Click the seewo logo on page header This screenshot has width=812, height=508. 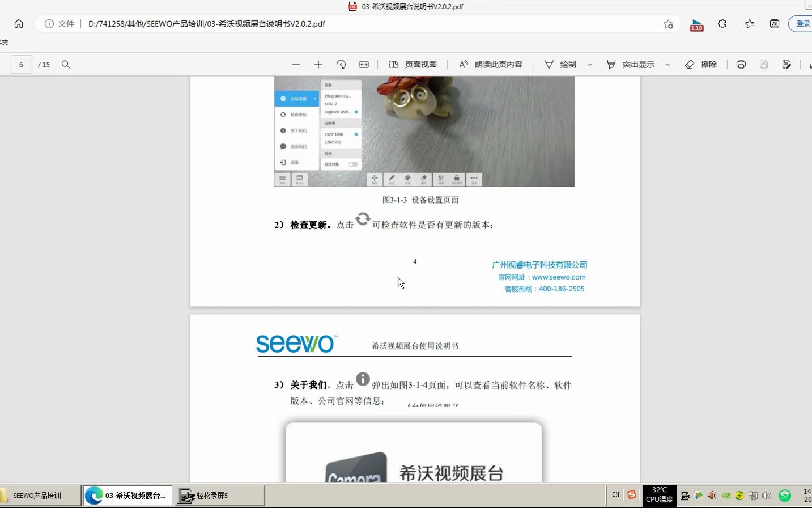coord(296,344)
